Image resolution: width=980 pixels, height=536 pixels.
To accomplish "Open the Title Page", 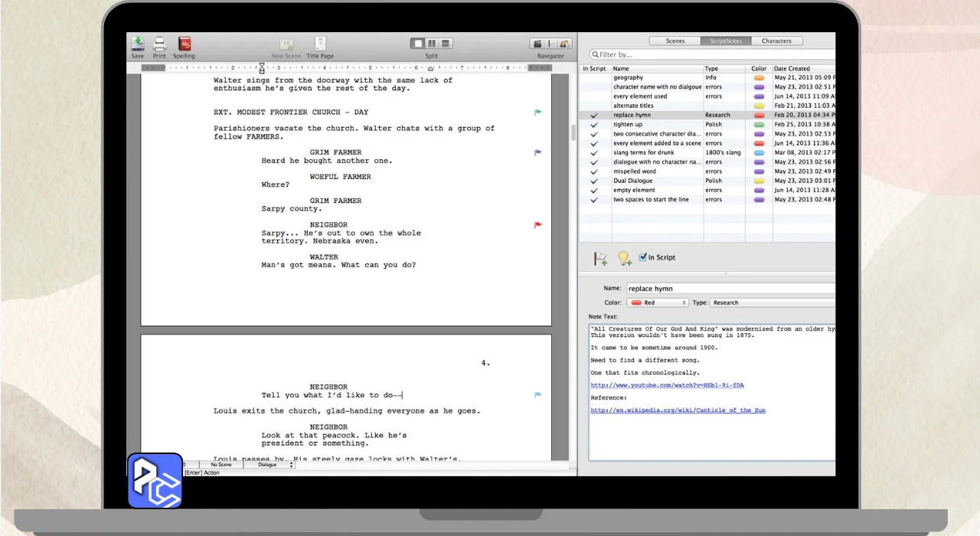I will pos(320,44).
